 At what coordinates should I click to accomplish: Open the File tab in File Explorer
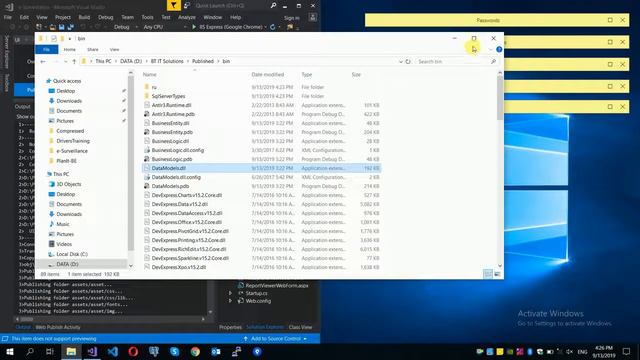pyautogui.click(x=47, y=49)
